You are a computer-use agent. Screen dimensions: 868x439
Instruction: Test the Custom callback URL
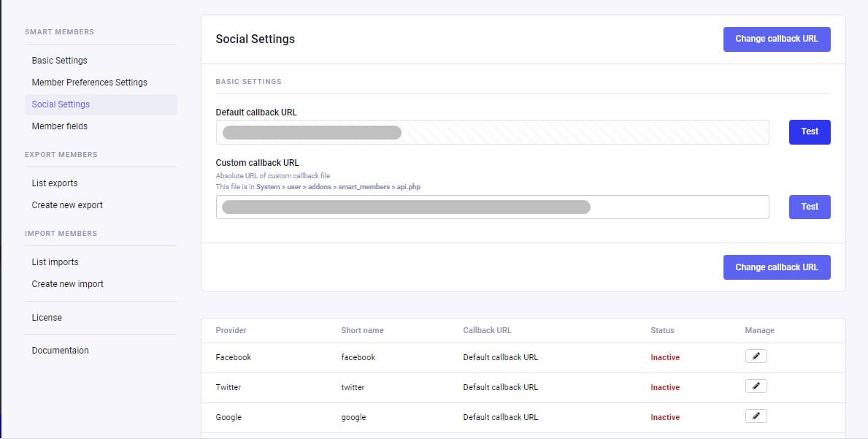coord(809,207)
